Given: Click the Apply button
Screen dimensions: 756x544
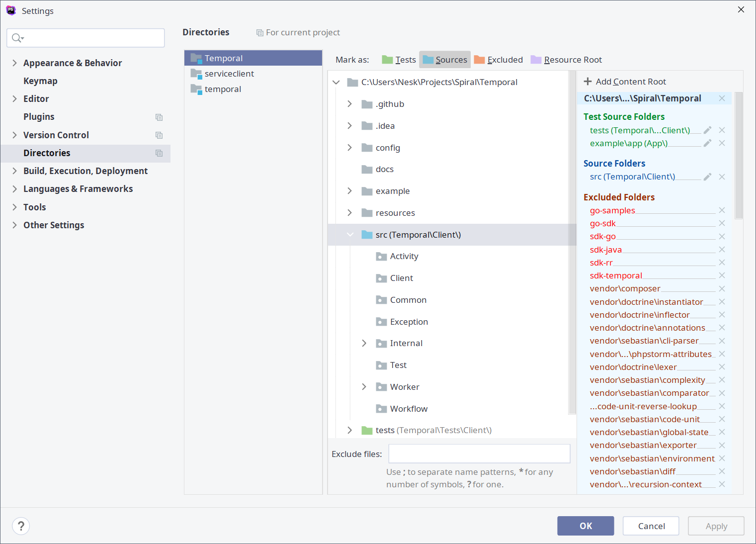Looking at the screenshot, I should click(x=716, y=526).
